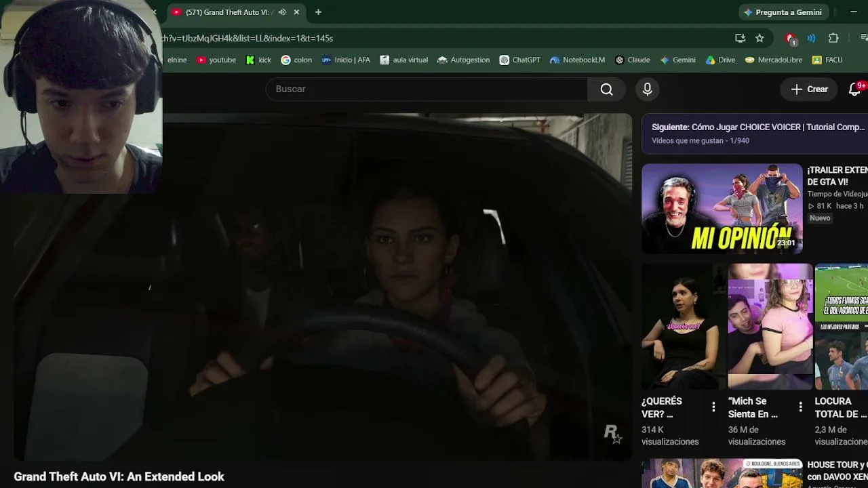Open a new browser tab with the plus icon
Screen dimensions: 868x488
318,12
